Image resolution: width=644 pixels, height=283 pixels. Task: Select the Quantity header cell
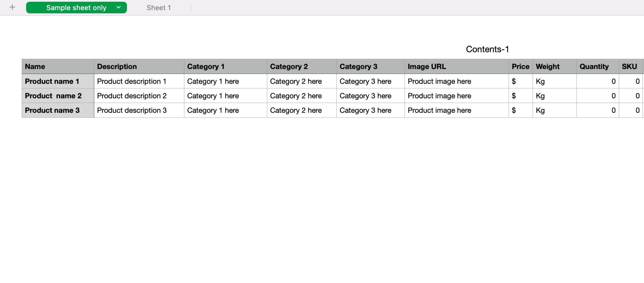coord(597,66)
